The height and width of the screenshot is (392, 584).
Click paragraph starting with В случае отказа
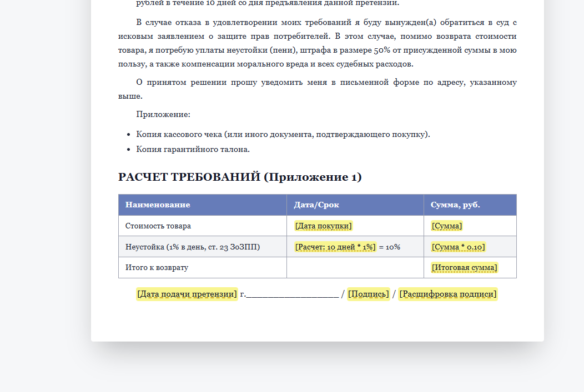[x=318, y=43]
